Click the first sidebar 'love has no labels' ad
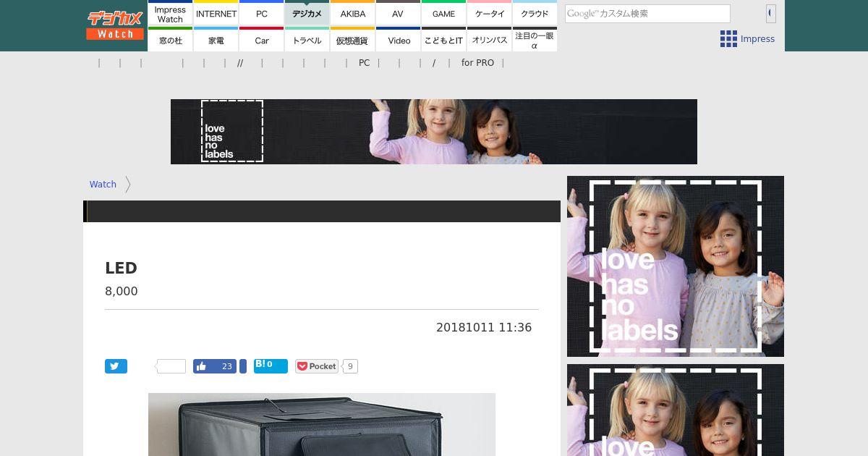 tap(676, 266)
